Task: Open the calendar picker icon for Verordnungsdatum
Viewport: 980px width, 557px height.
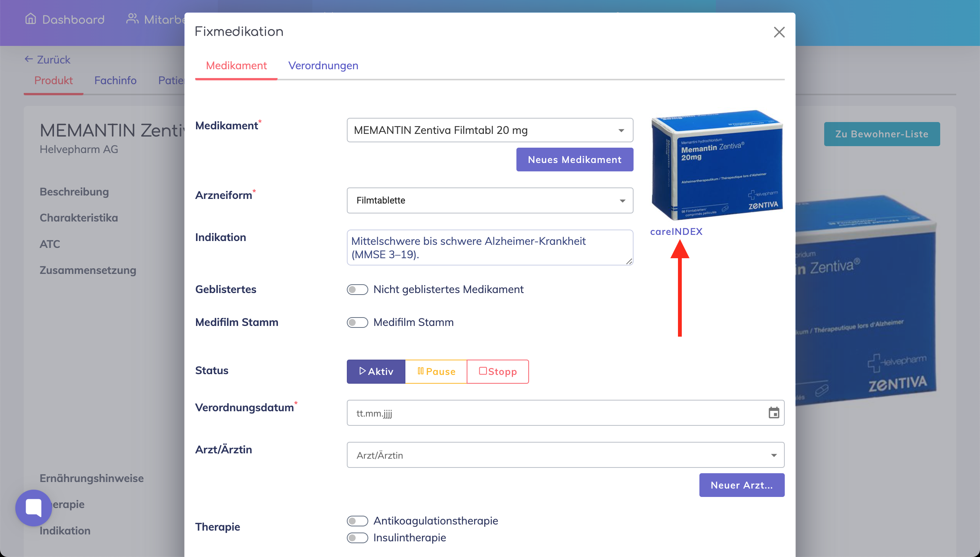Action: coord(774,413)
